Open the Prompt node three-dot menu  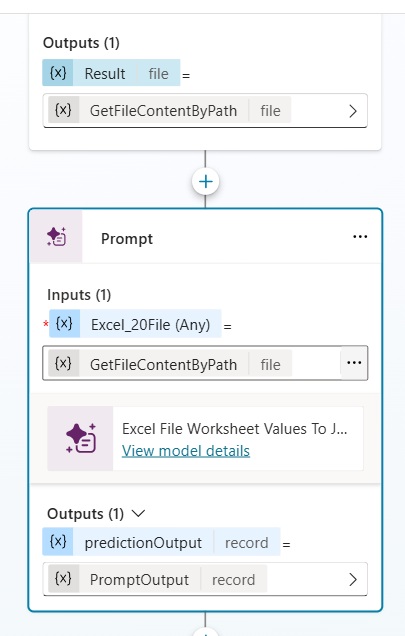tap(360, 237)
